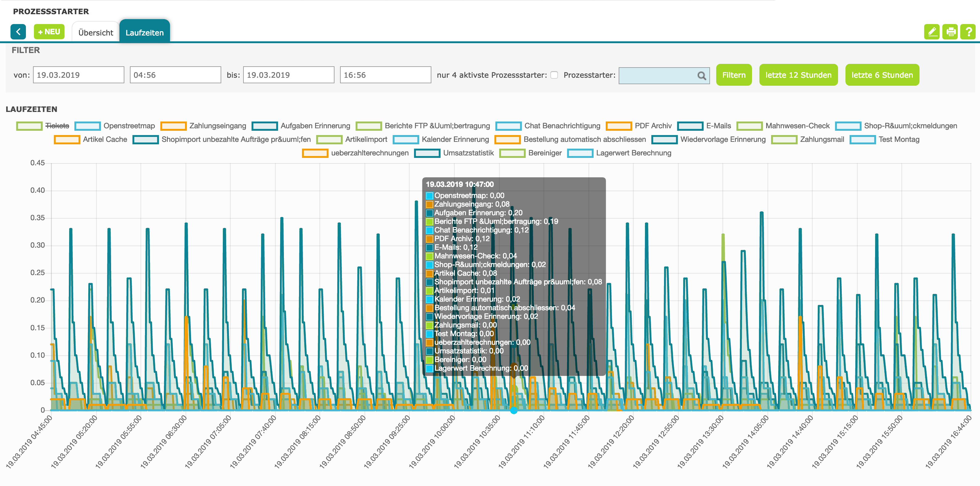Show the letzte 12 Stunden range
This screenshot has height=486, width=980.
coord(798,75)
